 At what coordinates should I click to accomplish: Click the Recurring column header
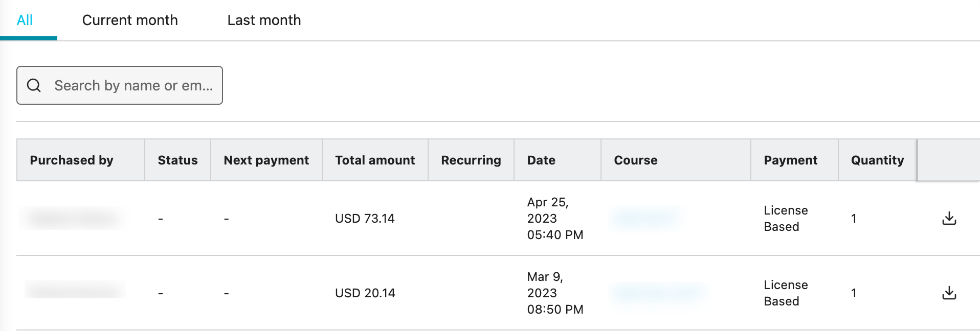471,160
